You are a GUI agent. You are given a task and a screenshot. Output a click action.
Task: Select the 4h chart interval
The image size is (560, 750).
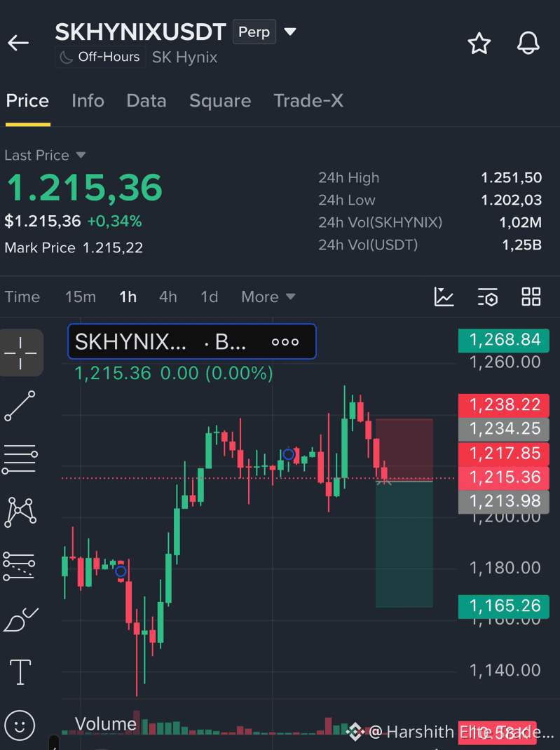click(x=168, y=296)
